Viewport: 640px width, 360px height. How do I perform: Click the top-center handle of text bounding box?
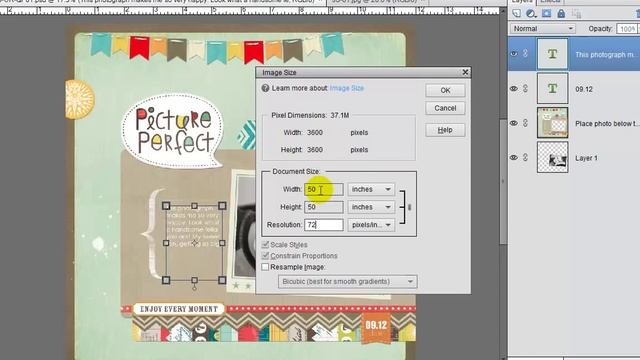pos(194,206)
